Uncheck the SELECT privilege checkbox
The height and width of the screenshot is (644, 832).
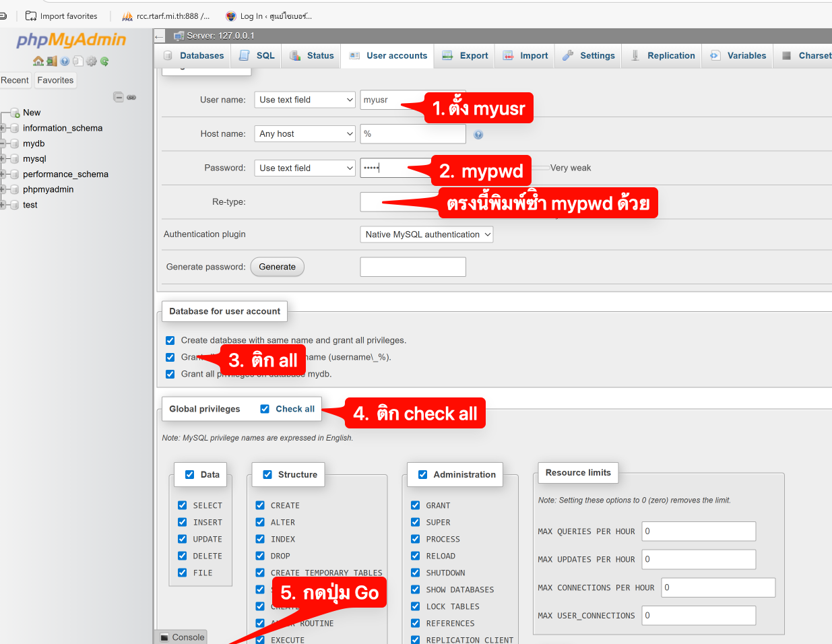coord(183,505)
